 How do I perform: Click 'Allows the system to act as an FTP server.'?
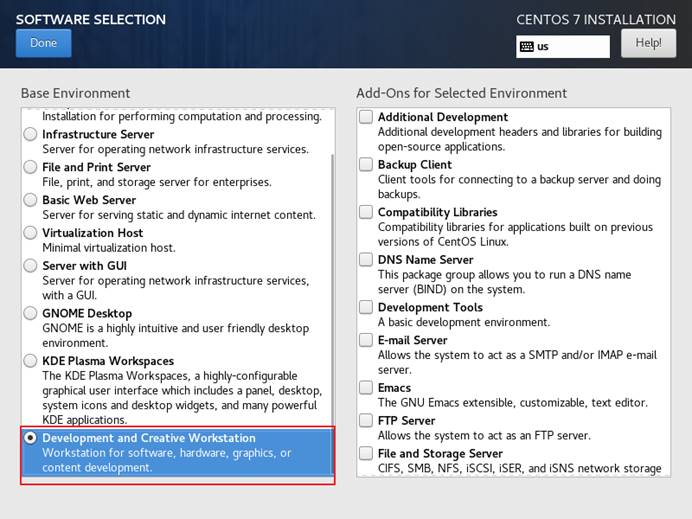pos(484,436)
